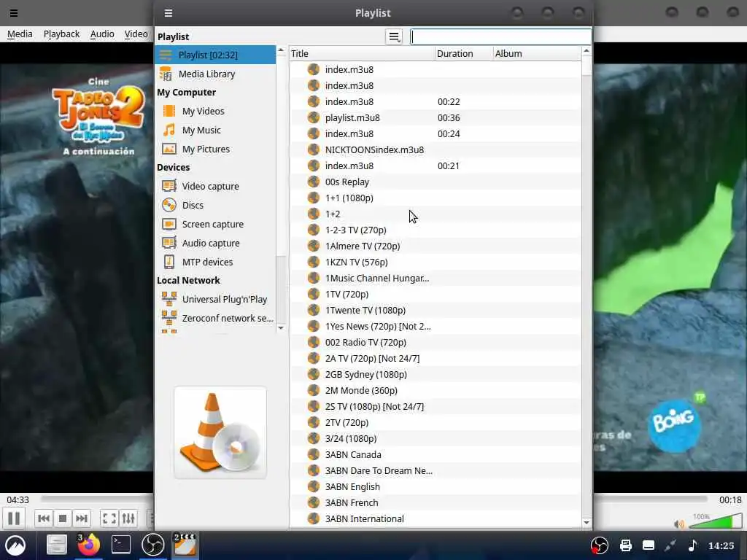Open Video capture device
Screen dimensions: 747x560
(215, 186)
